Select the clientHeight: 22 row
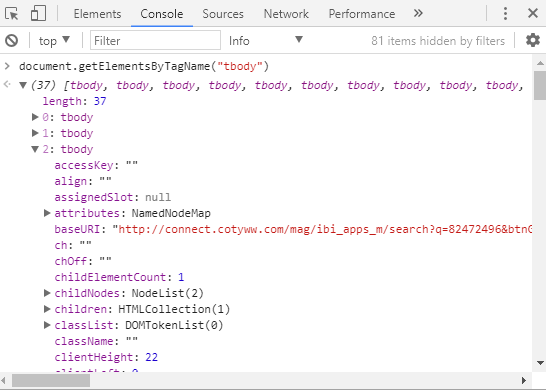 click(106, 357)
